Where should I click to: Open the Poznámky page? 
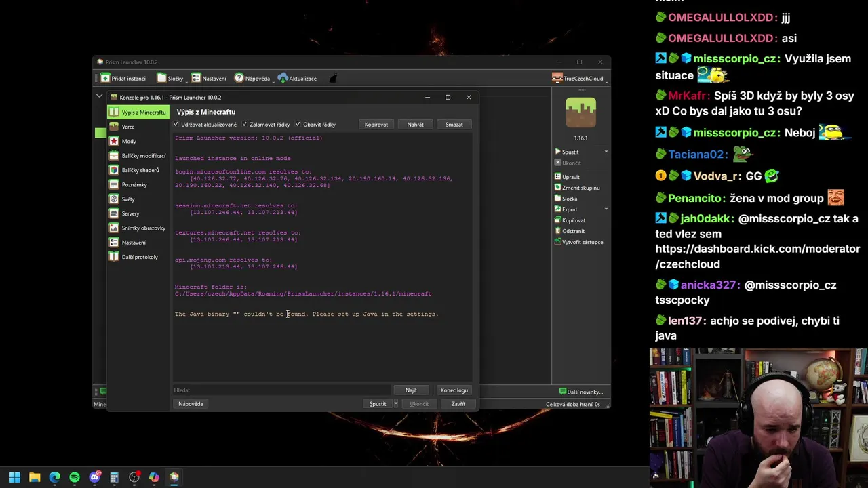pyautogui.click(x=138, y=184)
